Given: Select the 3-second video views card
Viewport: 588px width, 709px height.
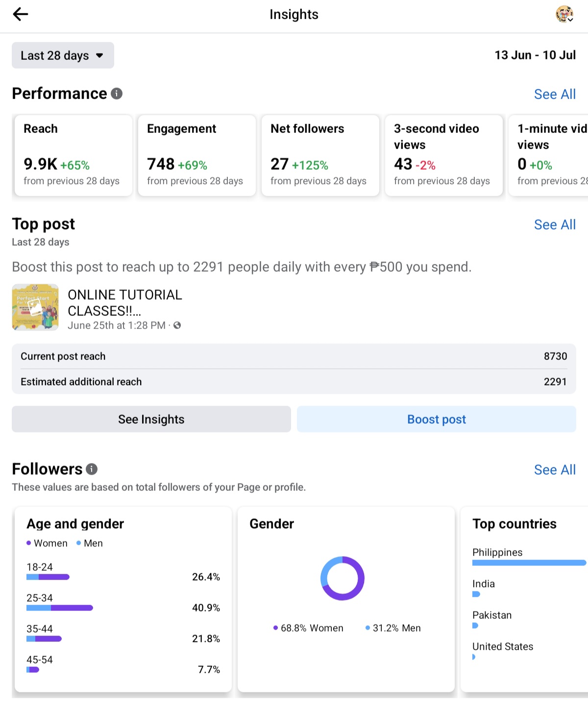Looking at the screenshot, I should click(444, 155).
